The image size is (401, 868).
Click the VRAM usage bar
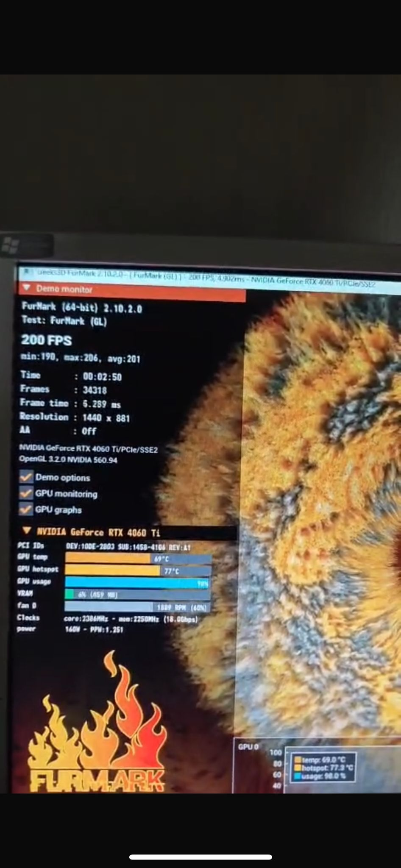138,595
